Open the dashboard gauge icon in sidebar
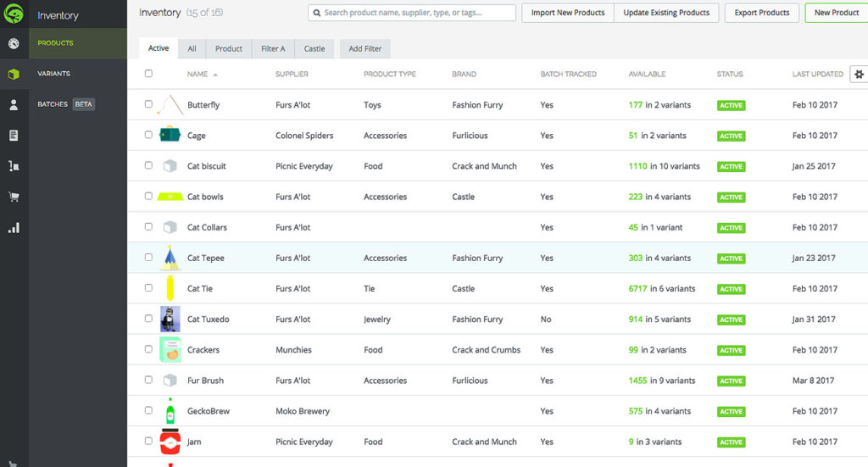This screenshot has width=868, height=467. [x=14, y=43]
